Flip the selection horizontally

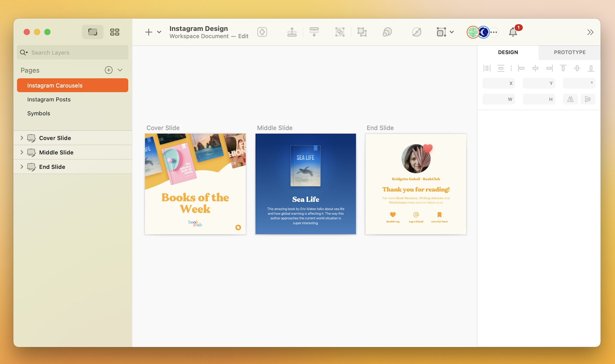click(x=570, y=99)
